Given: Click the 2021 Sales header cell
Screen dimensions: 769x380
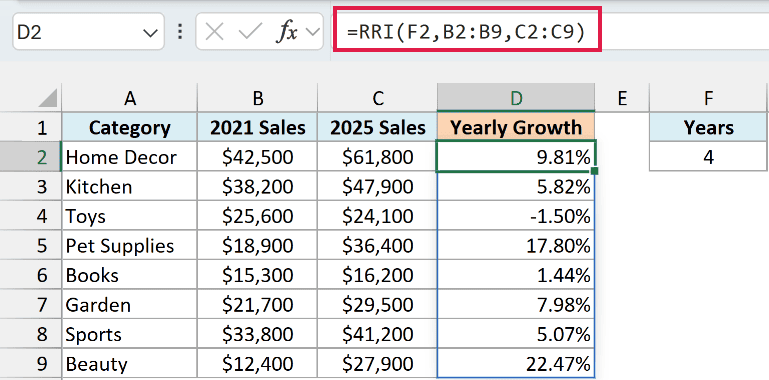Looking at the screenshot, I should (257, 127).
